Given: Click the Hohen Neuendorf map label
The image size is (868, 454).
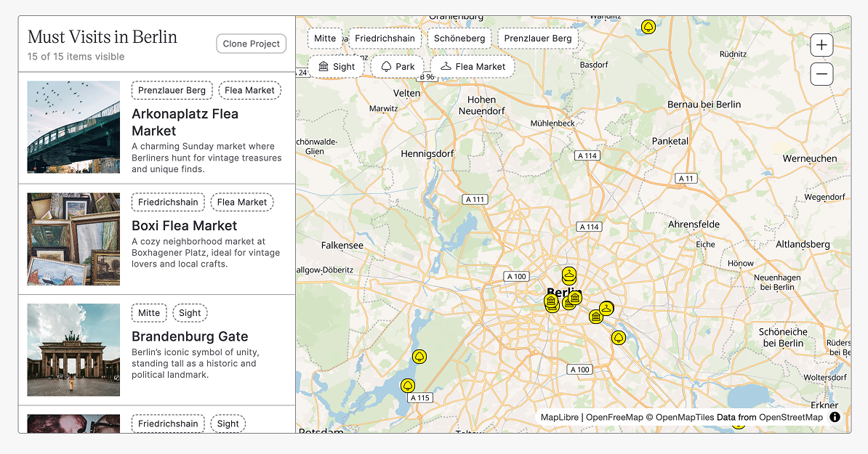Looking at the screenshot, I should pyautogui.click(x=481, y=105).
